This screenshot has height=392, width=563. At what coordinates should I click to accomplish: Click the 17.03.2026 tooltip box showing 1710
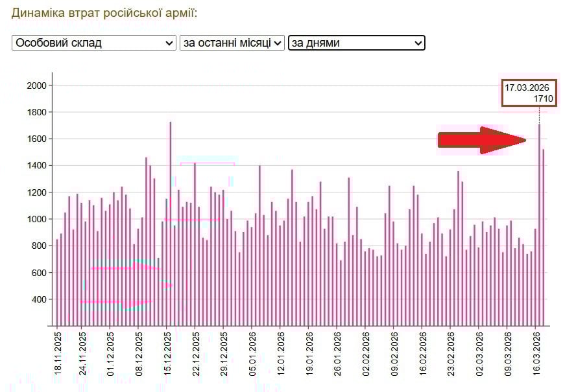[x=528, y=93]
